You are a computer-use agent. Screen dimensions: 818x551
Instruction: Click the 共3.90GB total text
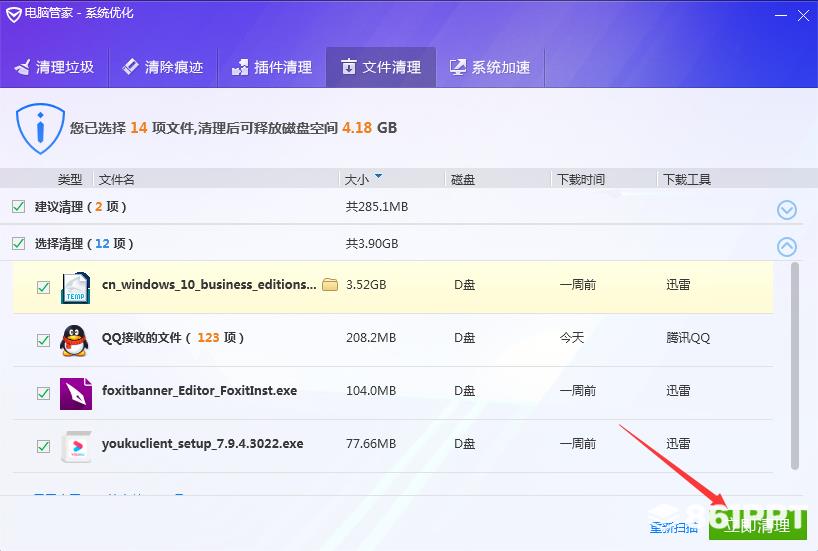372,244
